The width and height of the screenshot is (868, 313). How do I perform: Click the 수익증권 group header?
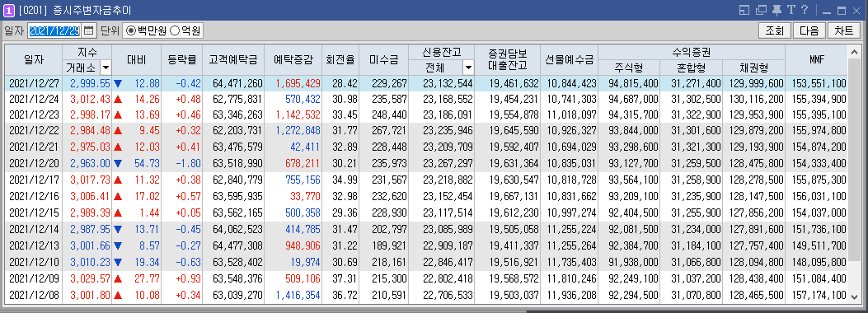coord(692,53)
